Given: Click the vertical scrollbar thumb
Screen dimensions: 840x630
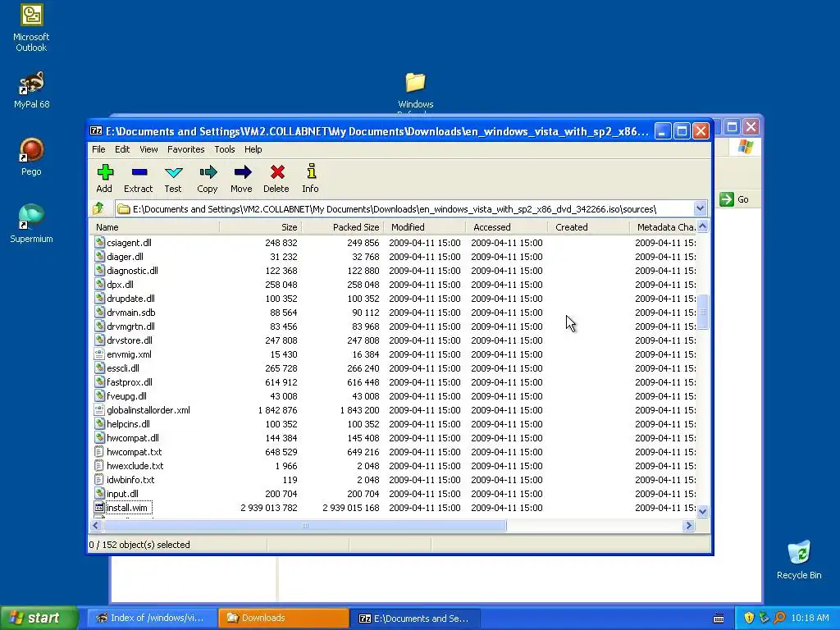Looking at the screenshot, I should point(702,312).
